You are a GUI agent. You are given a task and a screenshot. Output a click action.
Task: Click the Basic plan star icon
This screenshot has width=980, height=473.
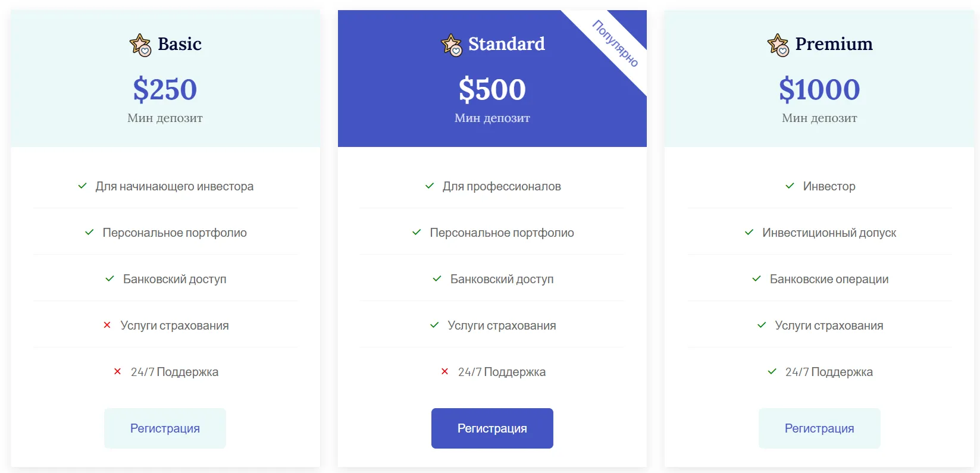click(x=140, y=45)
